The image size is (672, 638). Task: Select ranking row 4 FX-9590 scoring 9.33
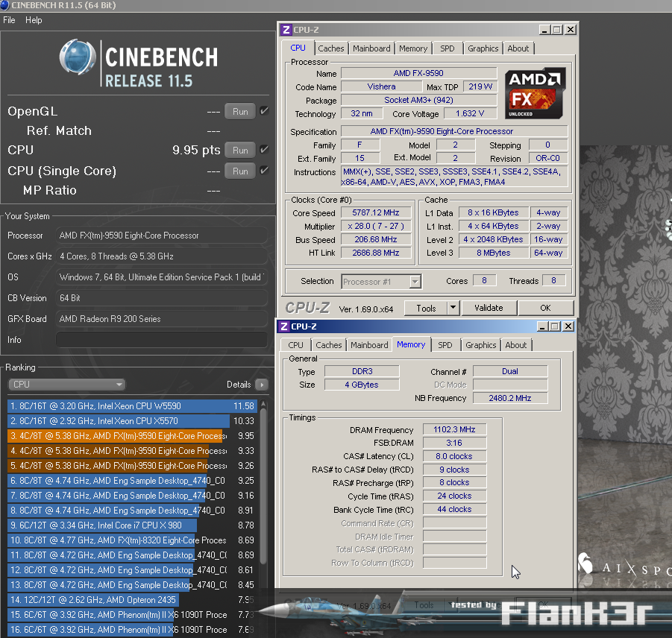[x=131, y=451]
